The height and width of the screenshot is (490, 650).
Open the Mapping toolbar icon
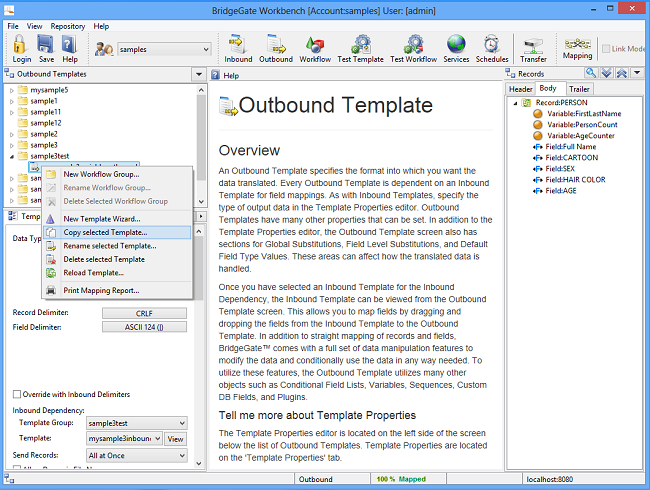pos(577,43)
